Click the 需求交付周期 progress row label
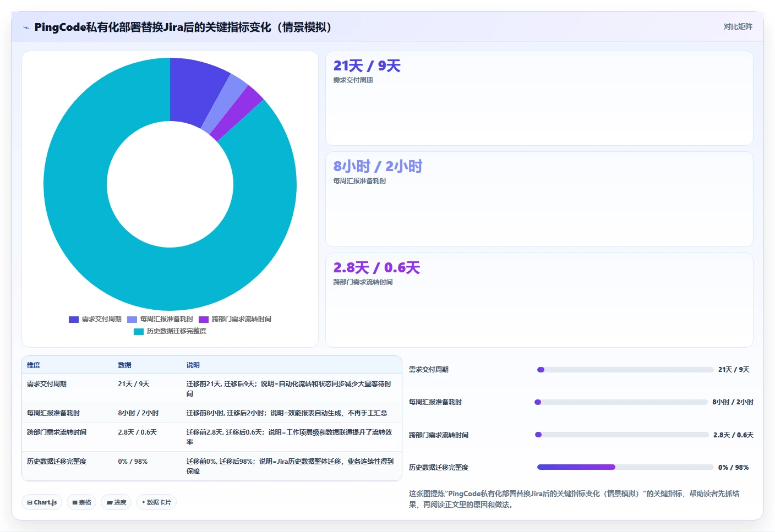This screenshot has width=775, height=532. [429, 370]
